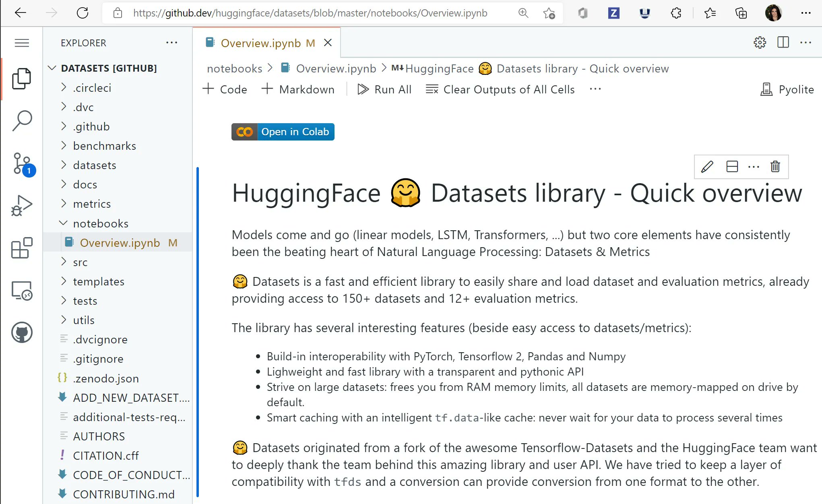822x504 pixels.
Task: Expand the templates folder
Action: (x=99, y=281)
